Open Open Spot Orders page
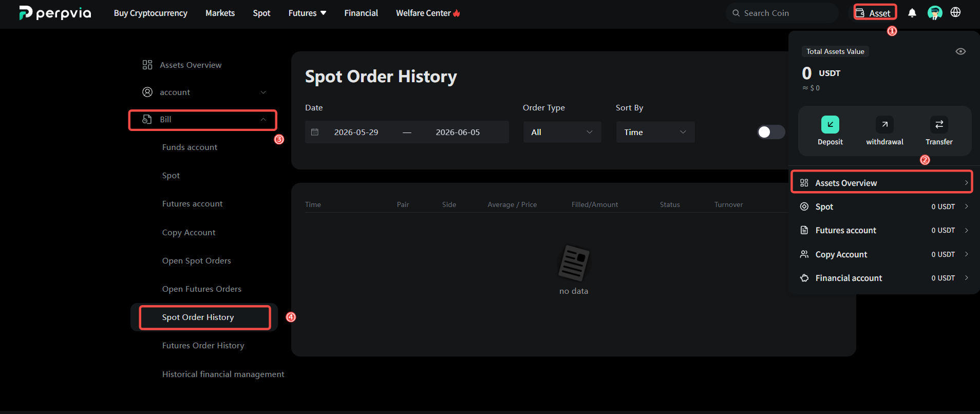 coord(196,260)
